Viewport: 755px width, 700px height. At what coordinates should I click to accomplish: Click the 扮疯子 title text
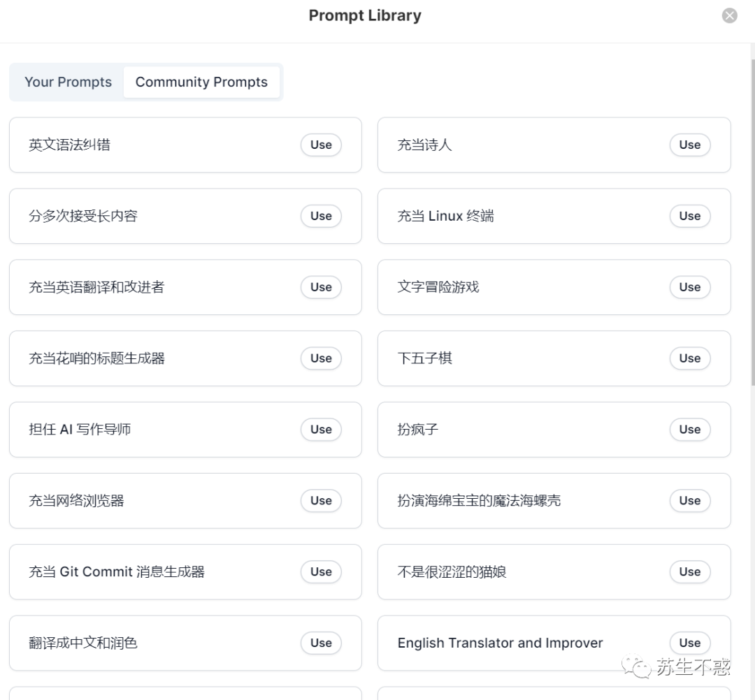[417, 430]
